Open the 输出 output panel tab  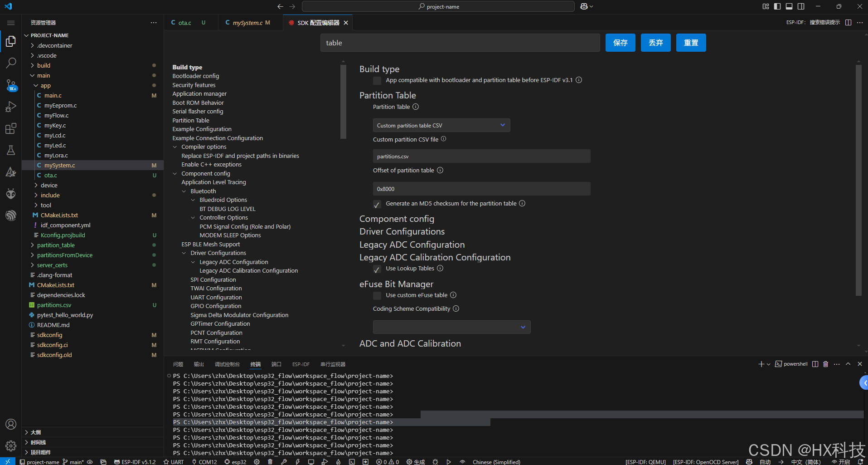tap(199, 364)
